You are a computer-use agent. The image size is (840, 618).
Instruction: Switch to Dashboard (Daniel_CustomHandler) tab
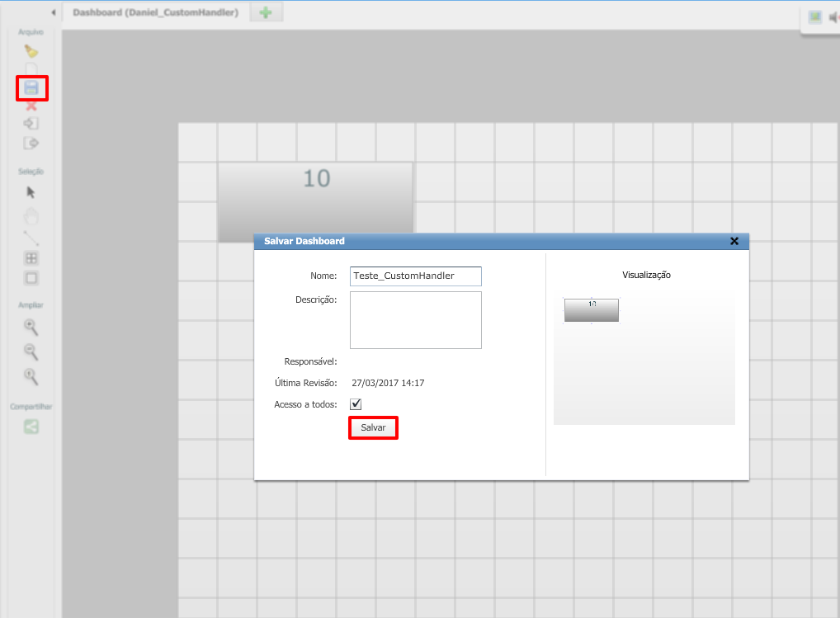coord(155,13)
